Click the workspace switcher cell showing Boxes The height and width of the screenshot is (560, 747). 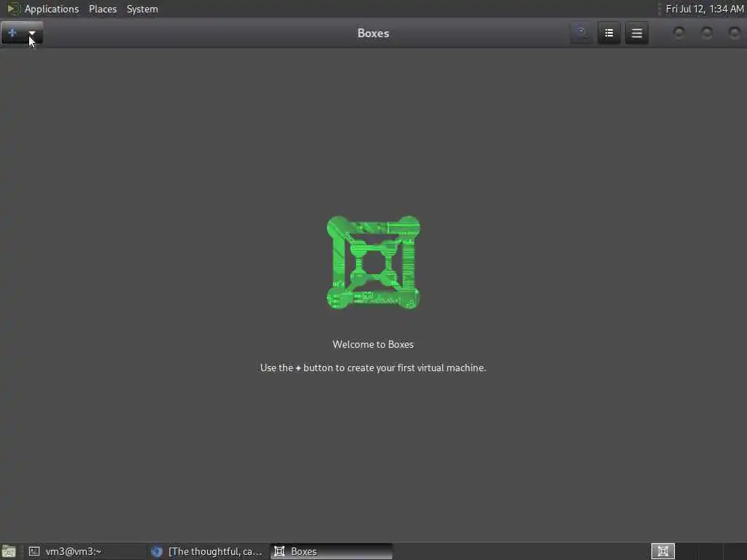coord(662,551)
